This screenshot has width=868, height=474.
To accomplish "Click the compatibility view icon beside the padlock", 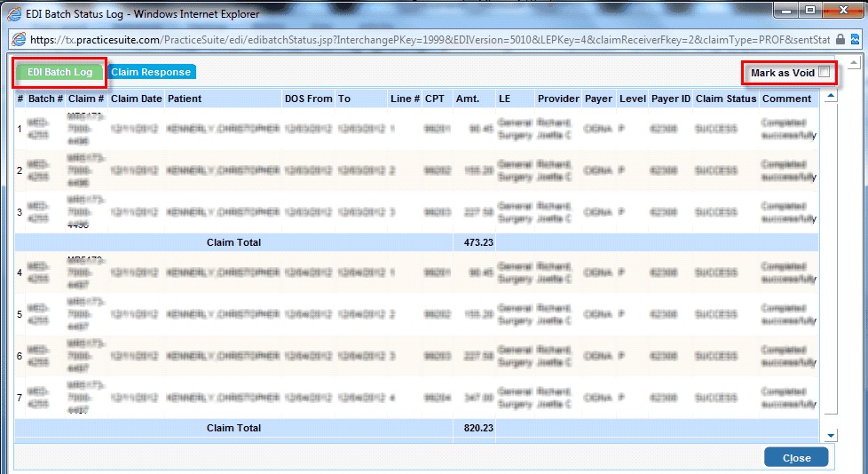I will click(856, 40).
